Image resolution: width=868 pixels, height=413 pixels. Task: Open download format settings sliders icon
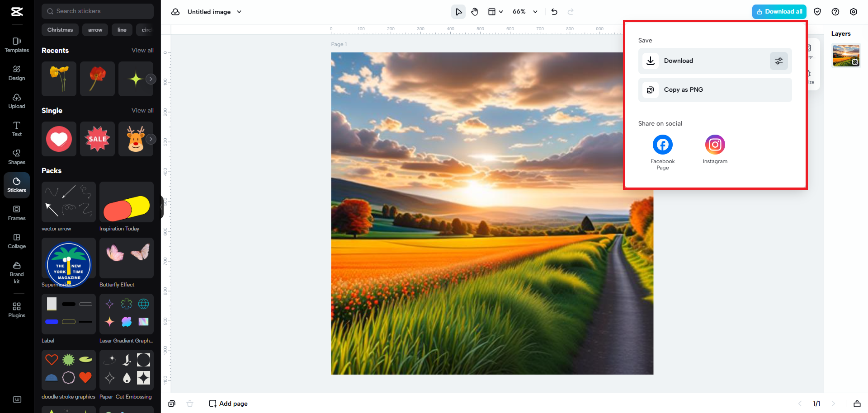[778, 61]
